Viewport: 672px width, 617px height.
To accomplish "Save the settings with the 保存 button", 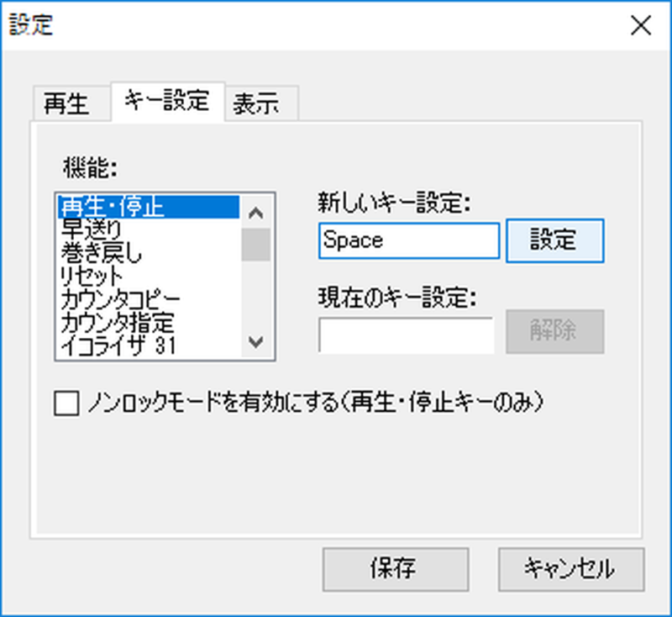I will [x=396, y=569].
